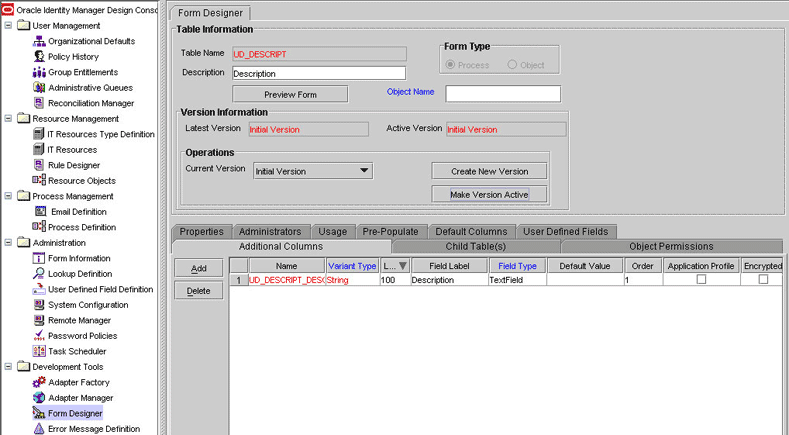
Task: Click the Description input field
Action: pos(319,73)
